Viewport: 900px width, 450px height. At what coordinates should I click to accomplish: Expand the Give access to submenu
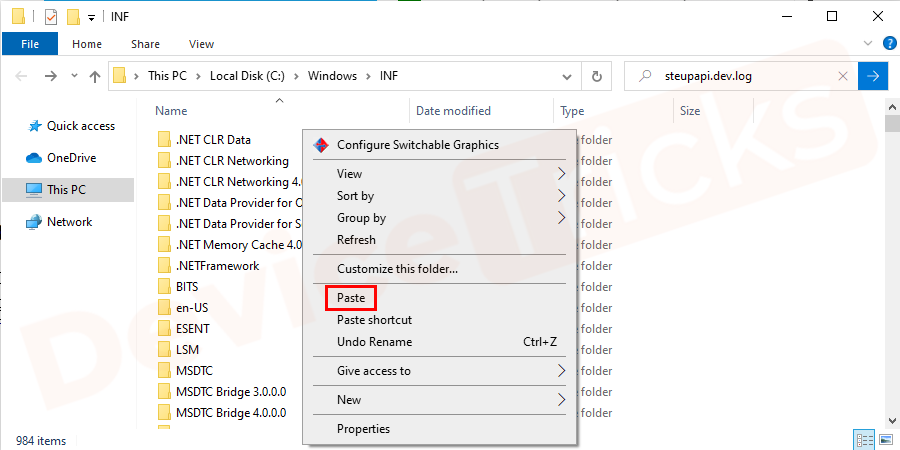click(x=439, y=371)
